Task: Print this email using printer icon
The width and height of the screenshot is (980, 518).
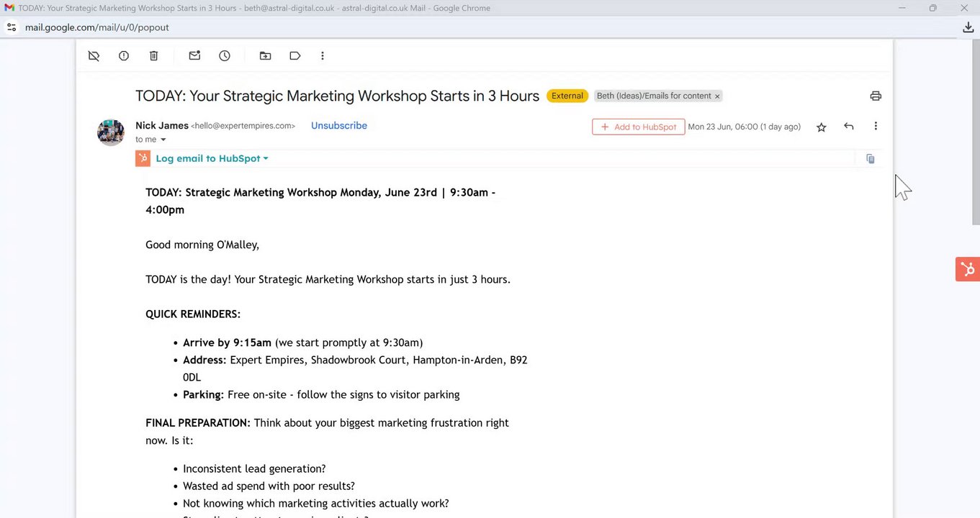Action: coord(876,96)
